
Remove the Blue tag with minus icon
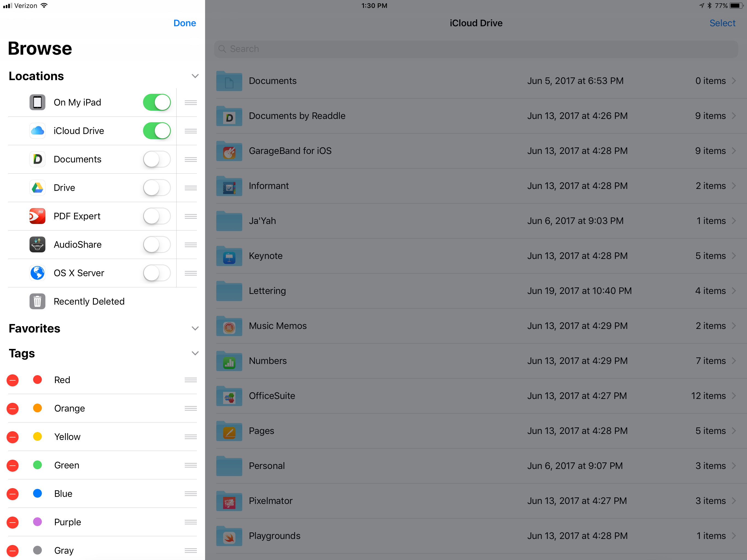click(x=13, y=494)
